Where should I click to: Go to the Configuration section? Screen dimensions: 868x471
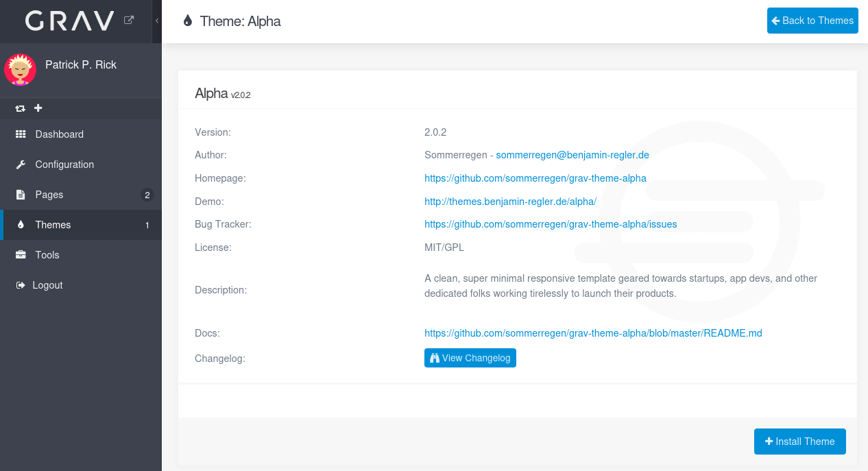coord(81,165)
